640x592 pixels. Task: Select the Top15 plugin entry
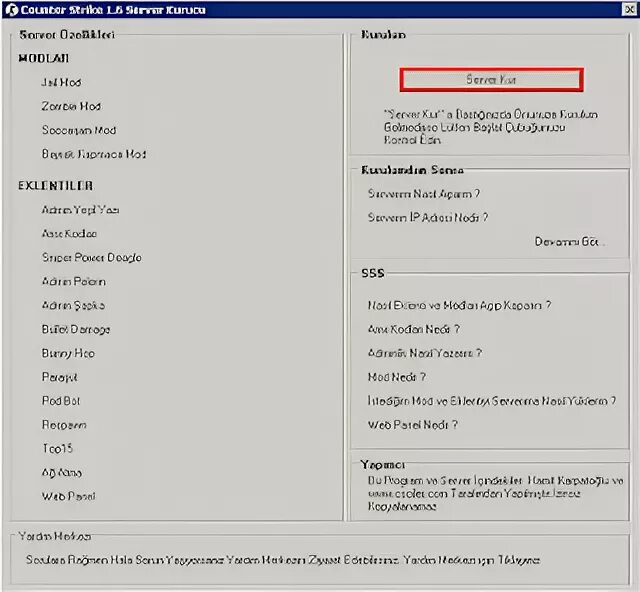[x=58, y=449]
